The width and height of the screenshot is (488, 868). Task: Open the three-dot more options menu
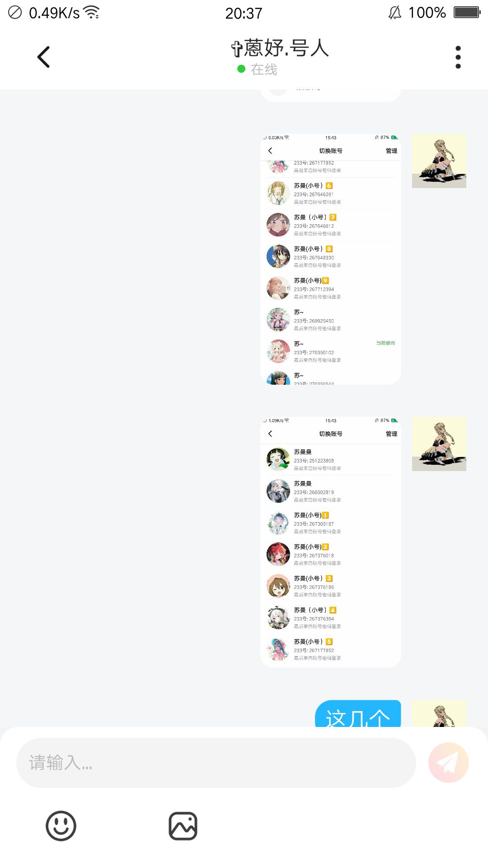[458, 57]
